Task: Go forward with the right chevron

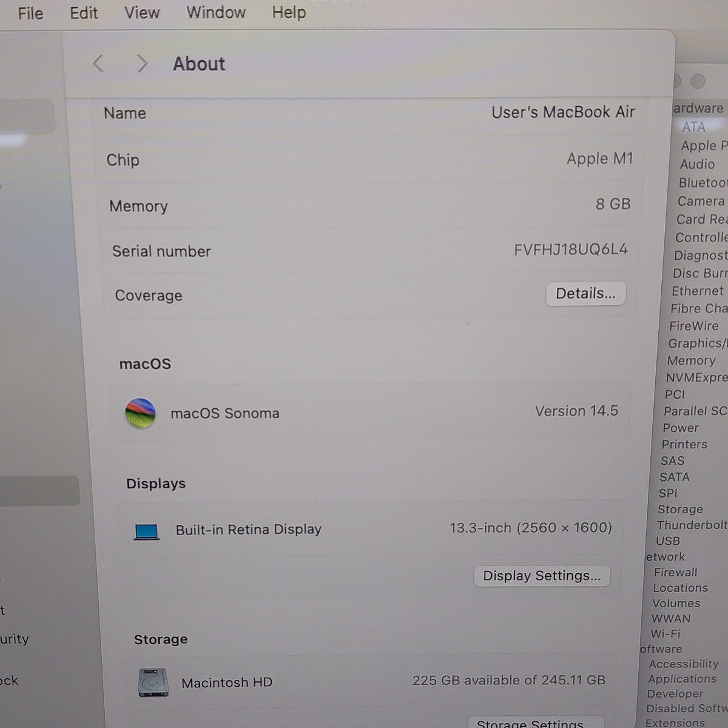Action: (x=142, y=63)
